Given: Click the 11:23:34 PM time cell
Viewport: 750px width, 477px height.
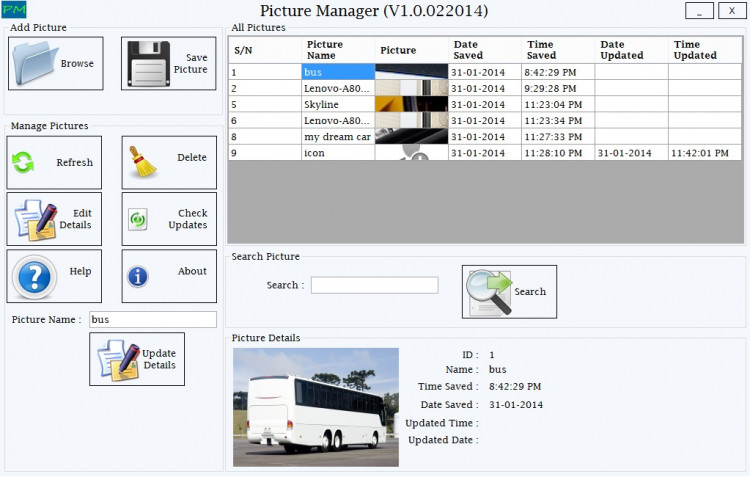Looking at the screenshot, I should 558,120.
